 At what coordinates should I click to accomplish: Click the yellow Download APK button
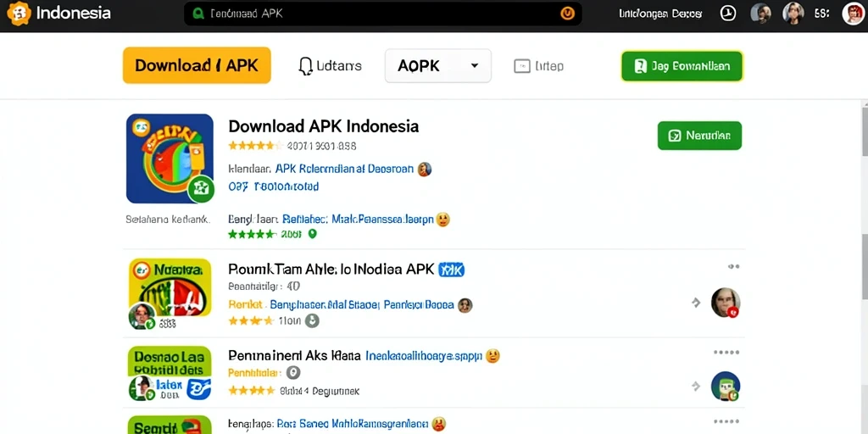tap(197, 65)
